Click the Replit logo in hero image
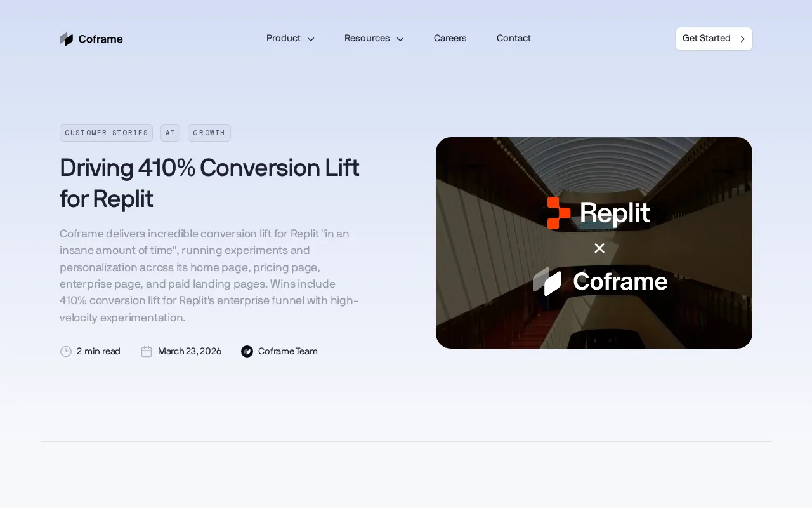 tap(599, 213)
